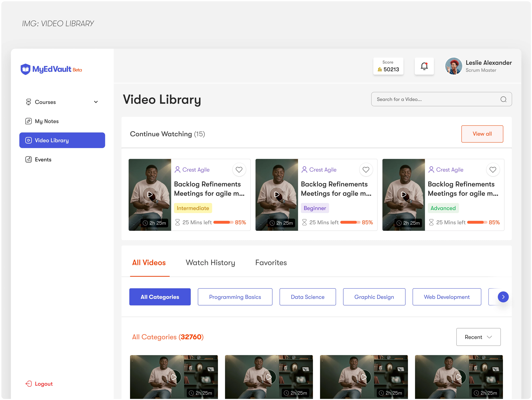Screen dimensions: 532x400
Task: Click the Events chart icon
Action: tap(29, 159)
